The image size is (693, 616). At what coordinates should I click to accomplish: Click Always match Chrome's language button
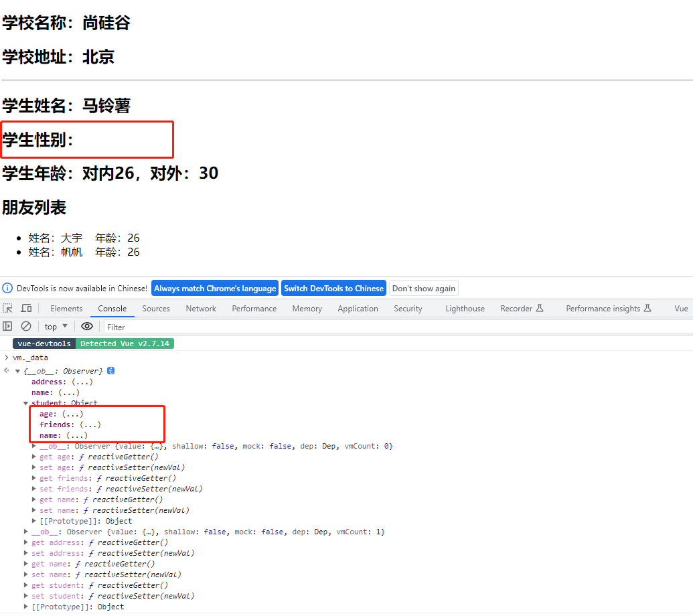[215, 289]
